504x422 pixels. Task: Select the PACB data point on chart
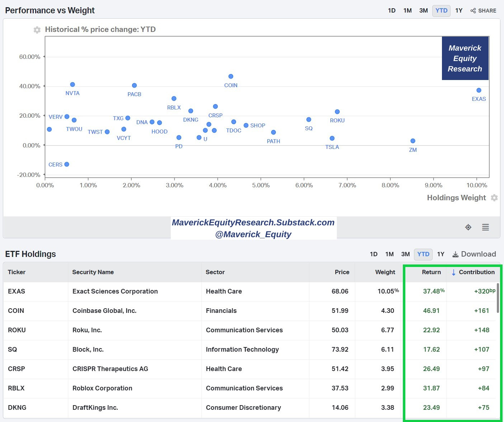coord(134,85)
